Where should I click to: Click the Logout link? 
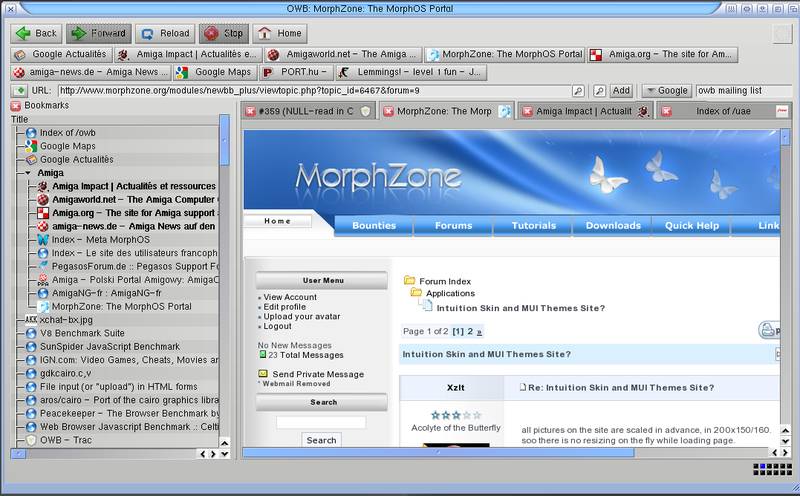278,326
